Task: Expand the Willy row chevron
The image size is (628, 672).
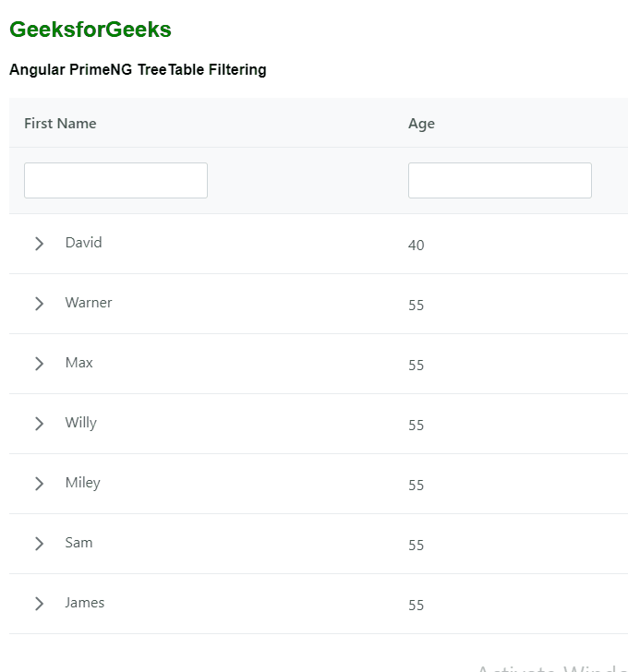Action: click(39, 424)
